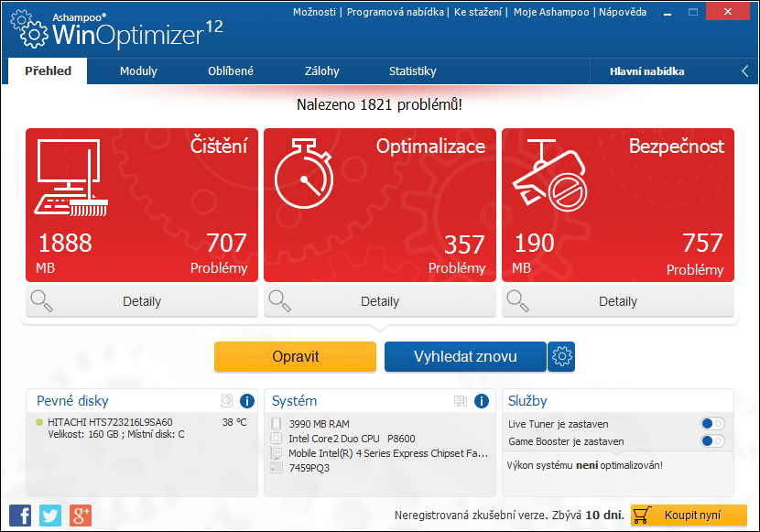Click magnifier icon under Bezpečnost tile

[x=517, y=301]
